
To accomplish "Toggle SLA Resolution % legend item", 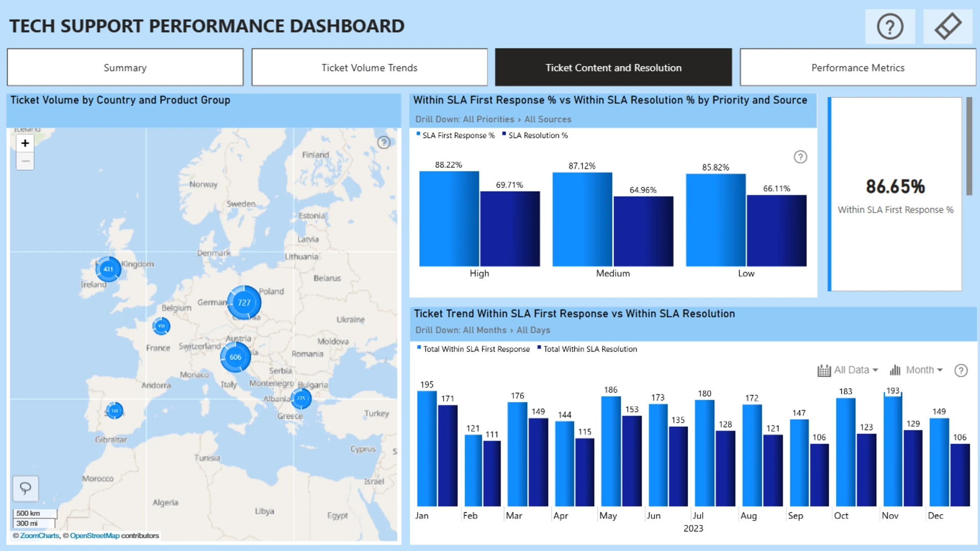I will [535, 135].
